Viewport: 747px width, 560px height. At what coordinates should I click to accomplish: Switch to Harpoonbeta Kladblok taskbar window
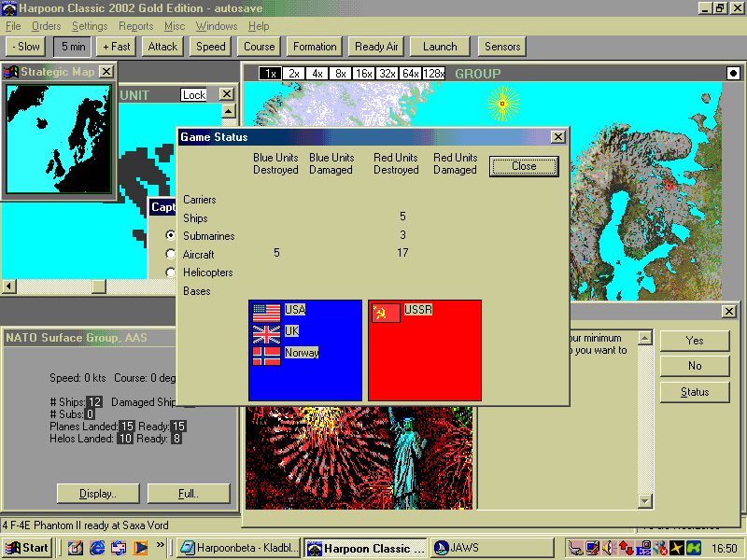click(239, 548)
